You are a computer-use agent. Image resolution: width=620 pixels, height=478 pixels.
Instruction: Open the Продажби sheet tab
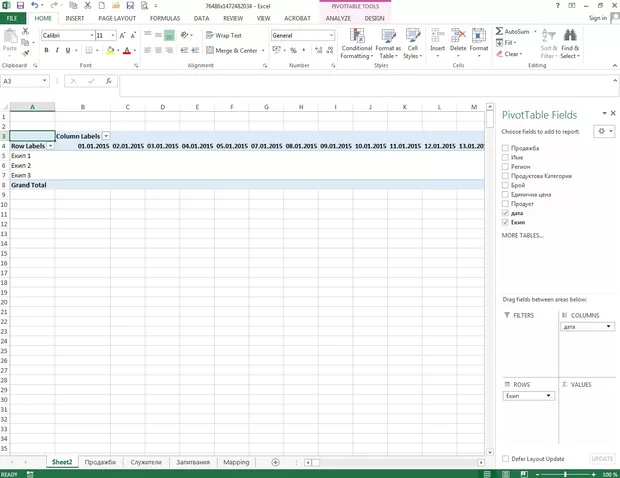[100, 462]
